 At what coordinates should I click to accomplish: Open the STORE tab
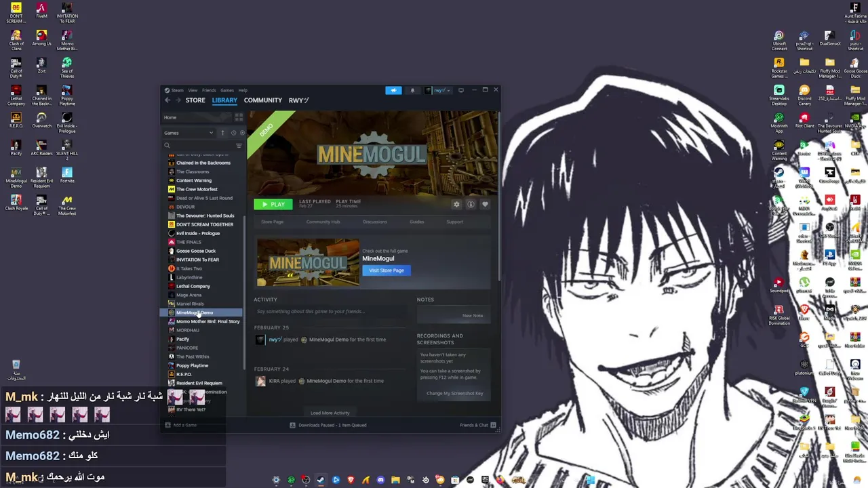(195, 100)
